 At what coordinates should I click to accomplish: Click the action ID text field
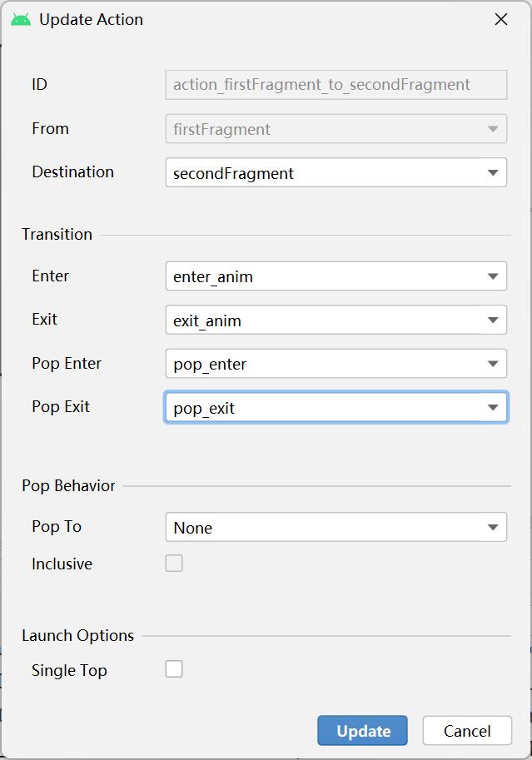click(336, 85)
